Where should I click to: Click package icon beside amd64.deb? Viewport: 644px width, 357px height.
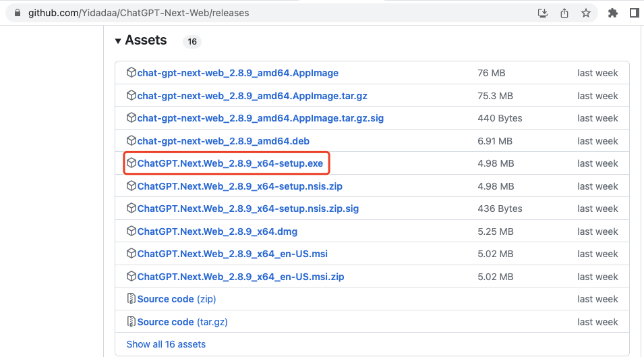tap(131, 140)
